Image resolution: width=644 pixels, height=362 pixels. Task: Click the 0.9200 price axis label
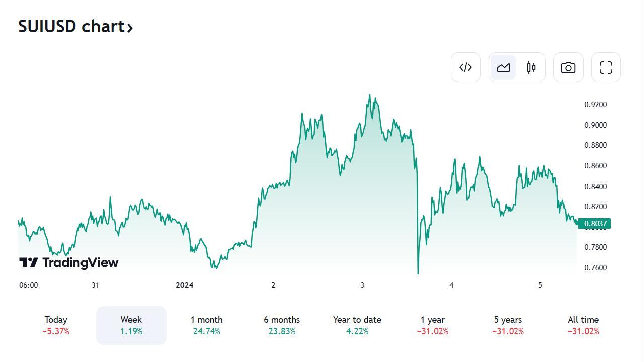click(595, 105)
